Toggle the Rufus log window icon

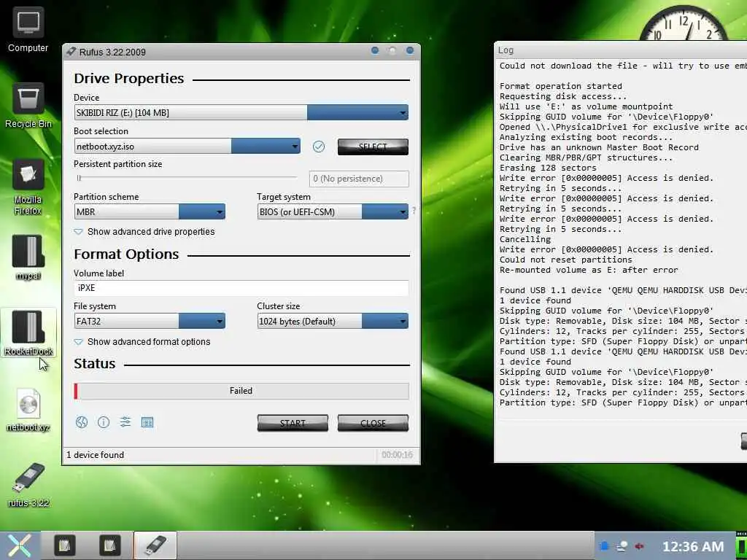click(147, 422)
